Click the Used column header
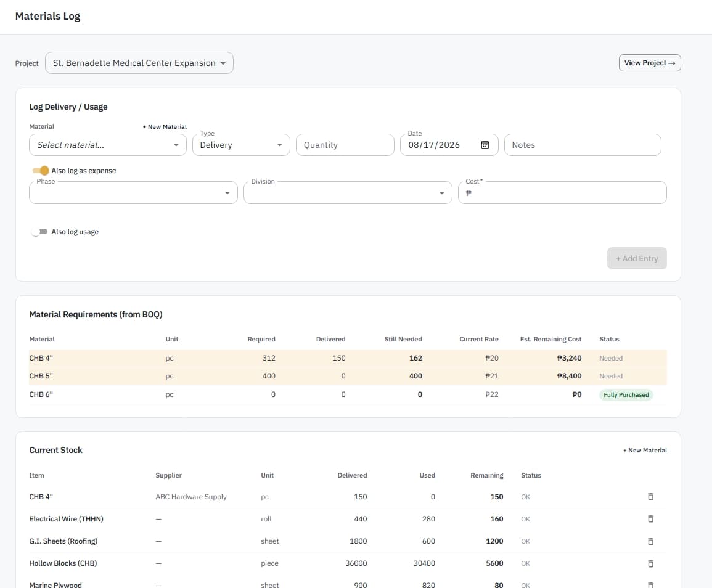This screenshot has height=588, width=712. click(427, 475)
